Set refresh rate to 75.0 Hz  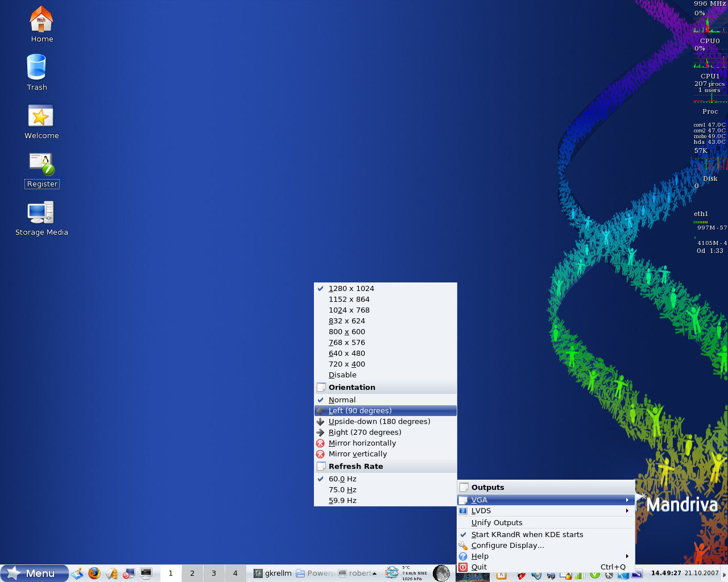pos(386,490)
